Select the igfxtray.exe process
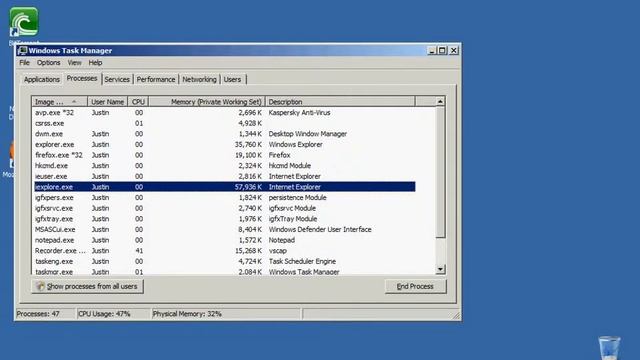The height and width of the screenshot is (360, 640). coord(224,219)
